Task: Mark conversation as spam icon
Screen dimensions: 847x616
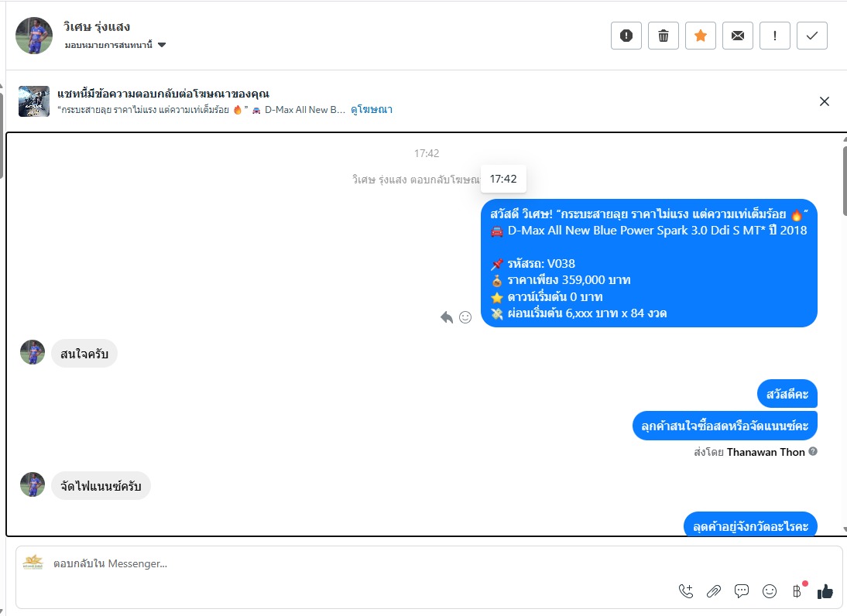Action: point(626,36)
